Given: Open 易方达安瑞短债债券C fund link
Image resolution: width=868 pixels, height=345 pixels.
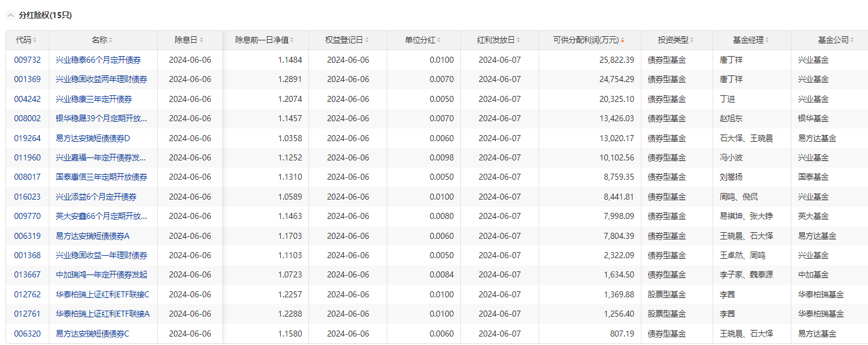Looking at the screenshot, I should (93, 334).
